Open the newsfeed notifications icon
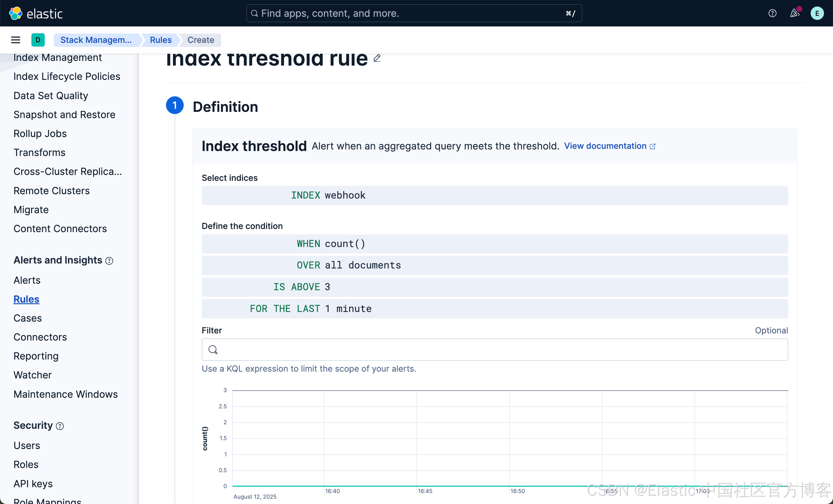This screenshot has width=833, height=504. tap(794, 13)
